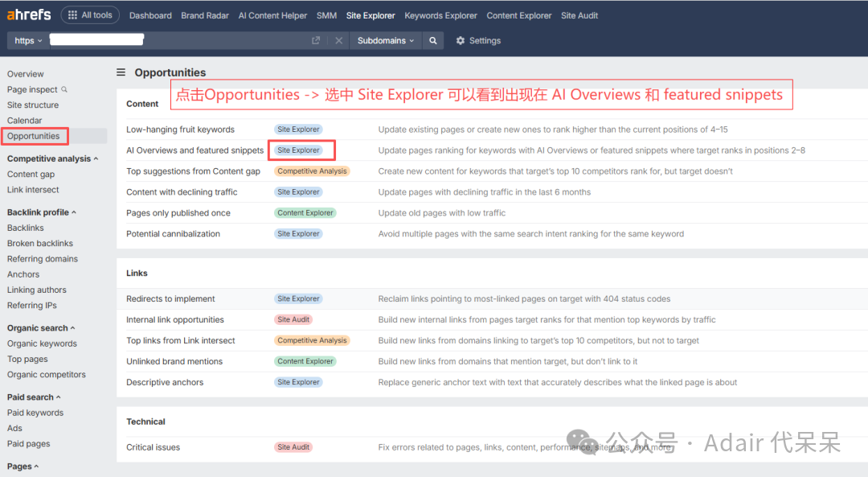This screenshot has height=477, width=868.
Task: Open Ads report
Action: [x=15, y=428]
